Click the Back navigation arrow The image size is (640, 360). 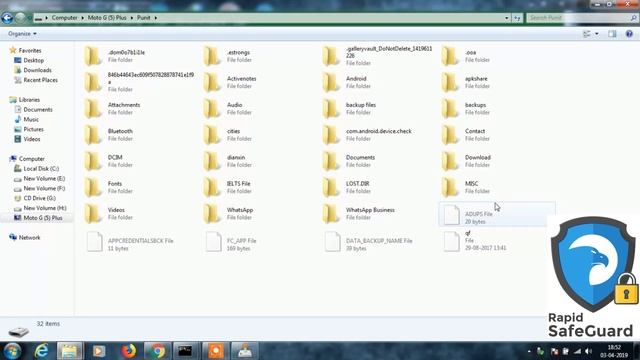tap(7, 18)
